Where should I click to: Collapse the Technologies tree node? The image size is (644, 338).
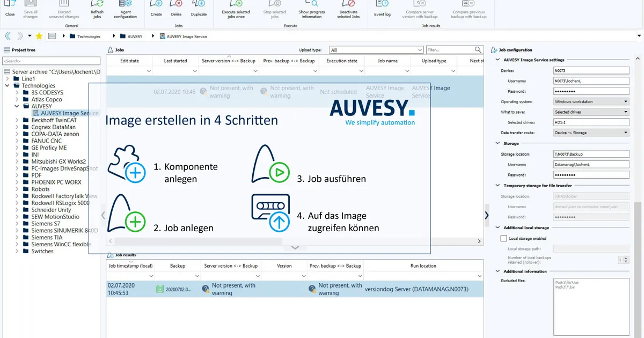(x=7, y=85)
